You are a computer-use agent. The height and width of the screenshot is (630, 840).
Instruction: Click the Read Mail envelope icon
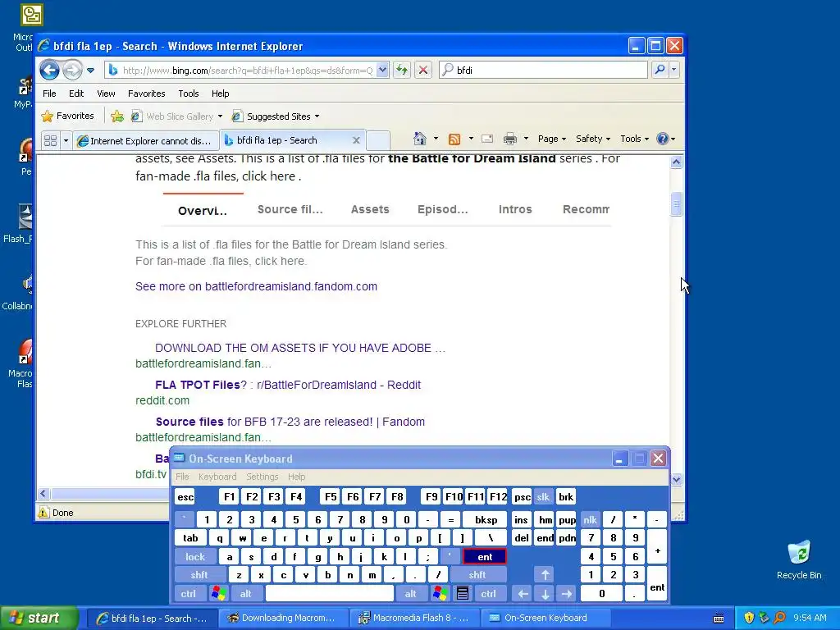[487, 139]
